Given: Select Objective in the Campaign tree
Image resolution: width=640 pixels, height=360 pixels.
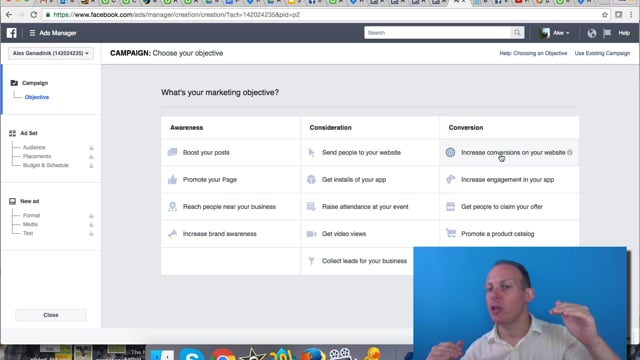Looking at the screenshot, I should [37, 97].
